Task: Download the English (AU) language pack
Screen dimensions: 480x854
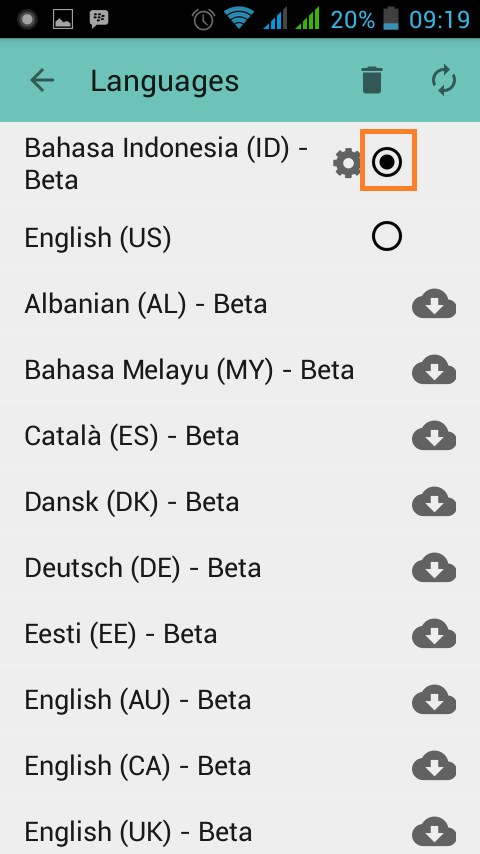Action: [x=434, y=700]
